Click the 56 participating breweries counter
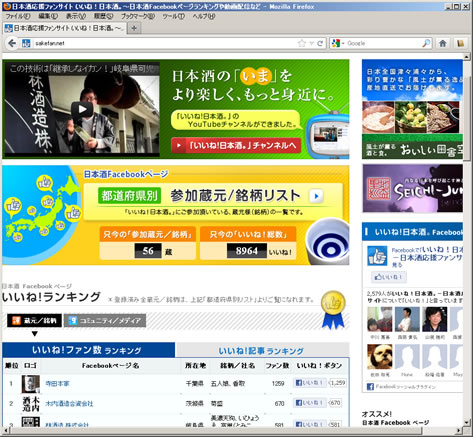 tap(148, 251)
